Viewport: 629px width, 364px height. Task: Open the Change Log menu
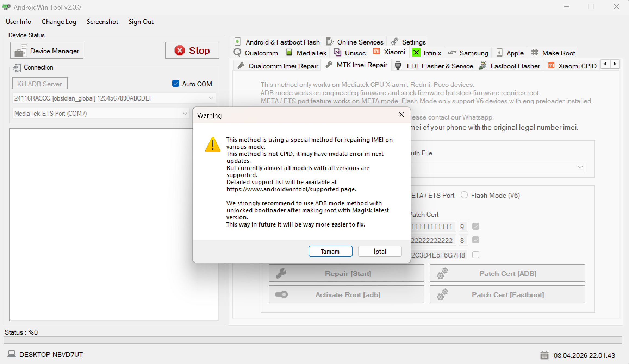[59, 21]
